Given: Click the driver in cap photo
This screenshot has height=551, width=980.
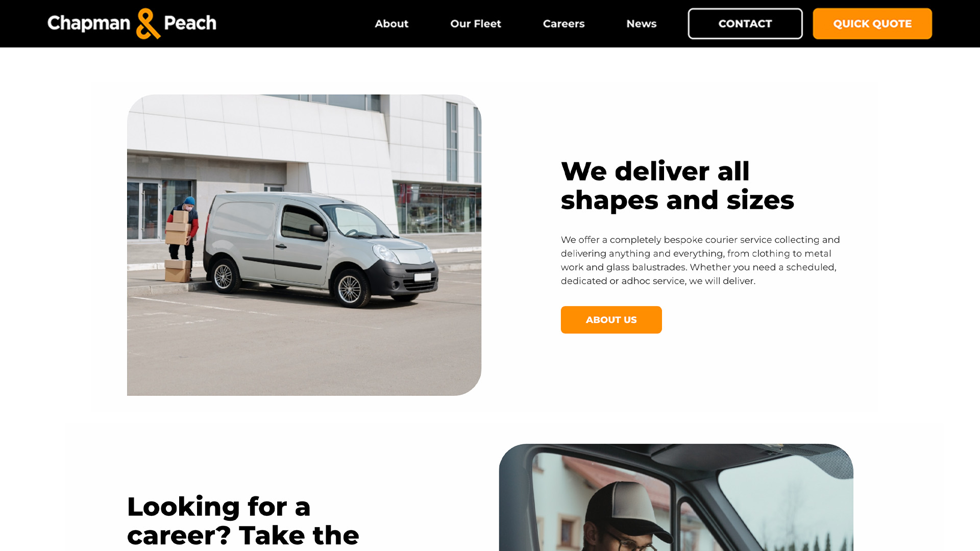Looking at the screenshot, I should coord(676,497).
